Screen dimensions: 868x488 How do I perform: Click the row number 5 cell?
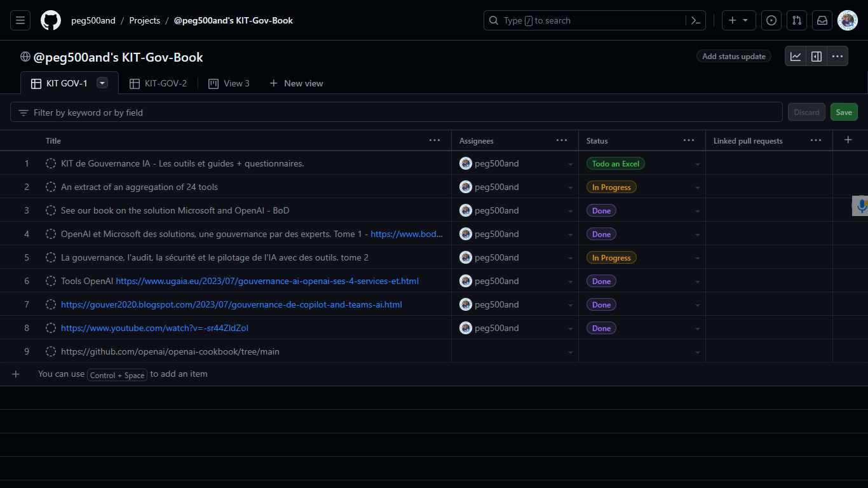click(27, 257)
